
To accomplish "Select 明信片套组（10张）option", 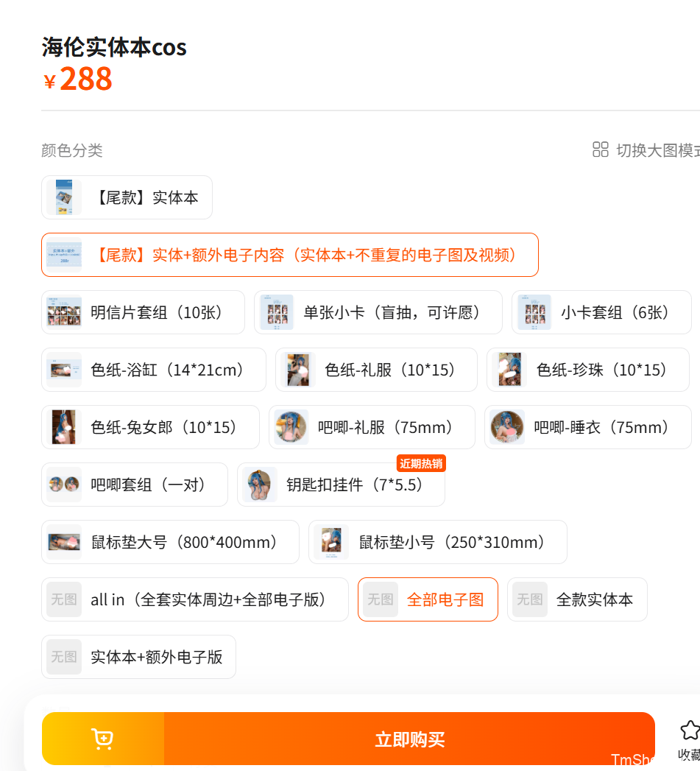I will (x=143, y=312).
